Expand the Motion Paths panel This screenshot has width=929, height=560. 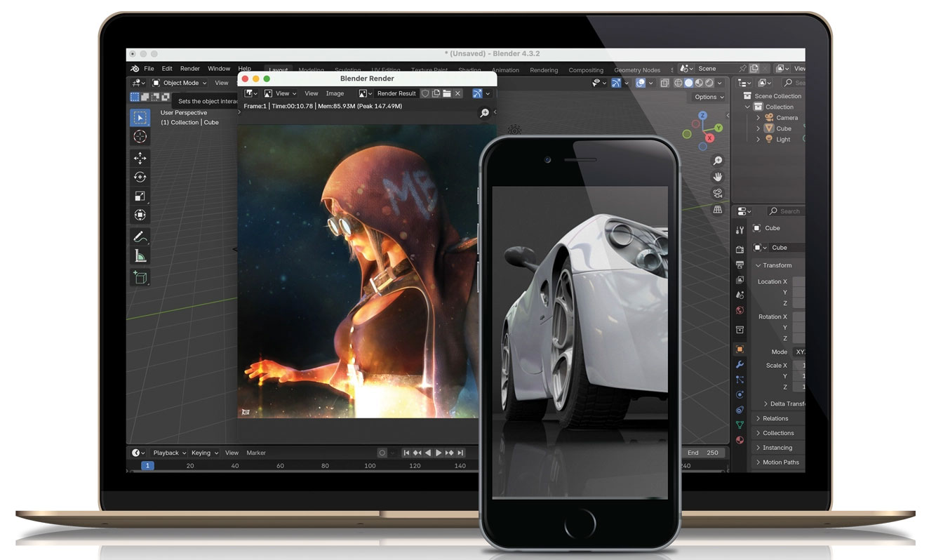[779, 462]
